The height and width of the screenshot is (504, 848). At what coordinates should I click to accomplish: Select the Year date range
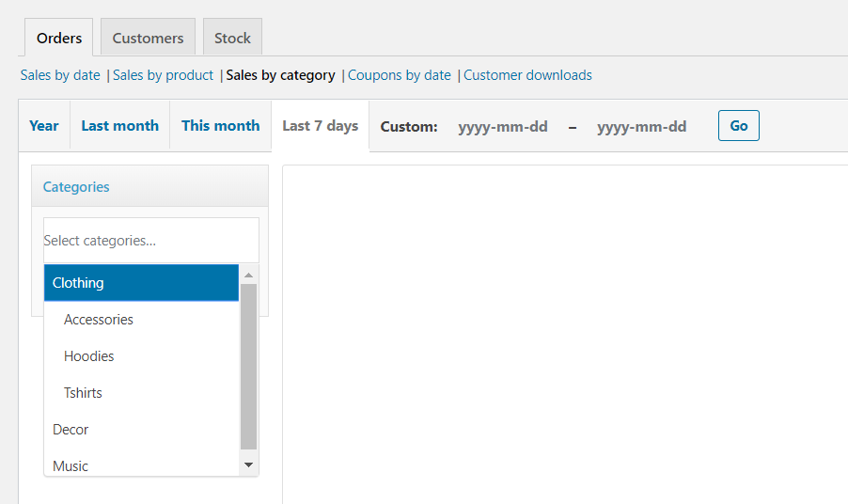click(x=44, y=126)
